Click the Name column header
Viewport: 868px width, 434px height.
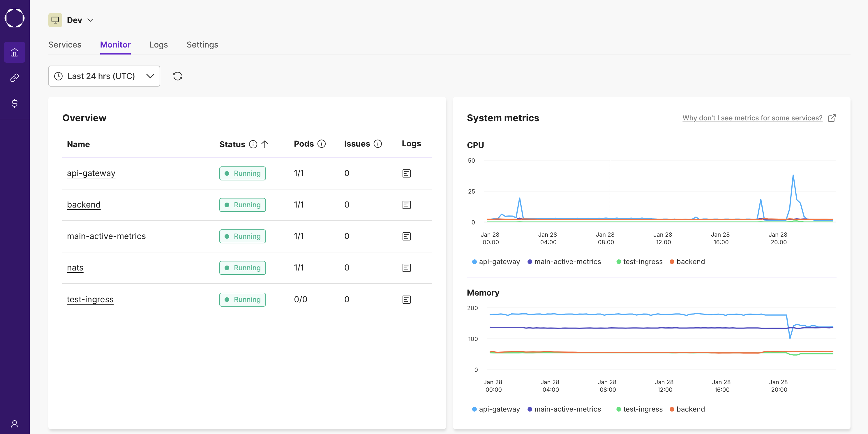point(78,144)
